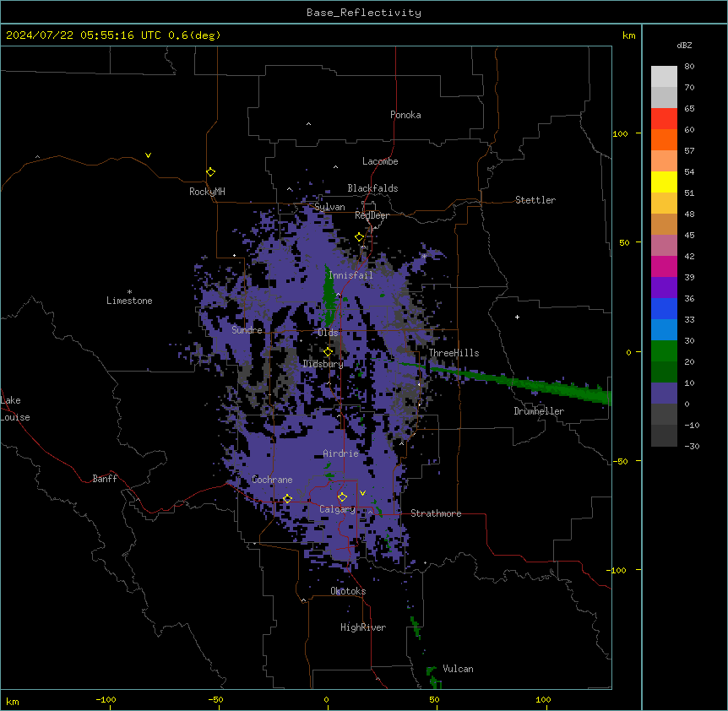The image size is (728, 711).
Task: Click the Banff town label
Action: (105, 479)
